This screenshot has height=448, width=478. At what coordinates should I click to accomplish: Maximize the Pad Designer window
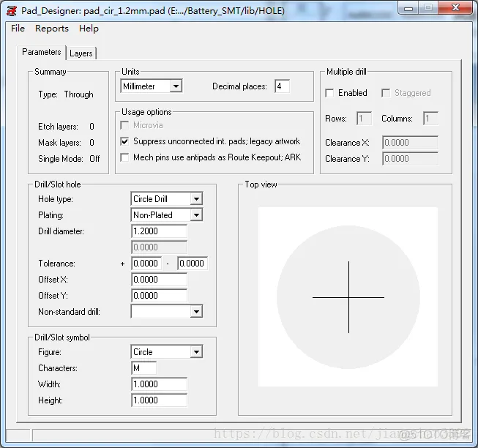[428, 7]
